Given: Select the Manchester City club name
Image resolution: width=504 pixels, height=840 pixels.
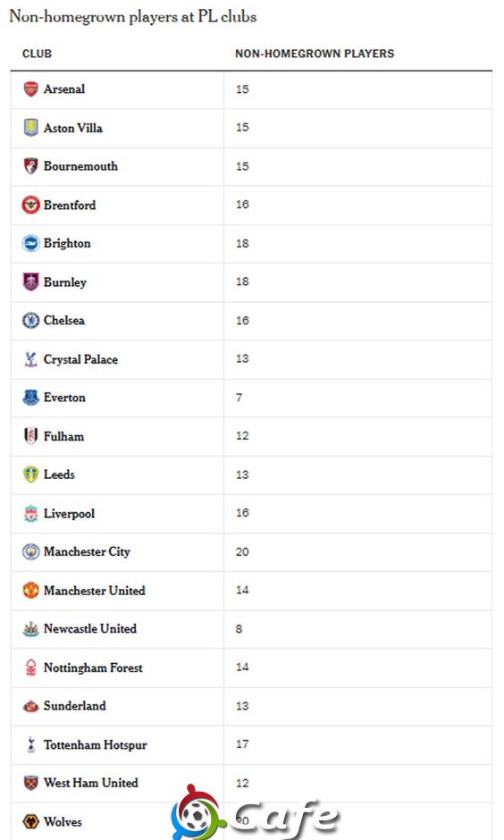Looking at the screenshot, I should [87, 551].
